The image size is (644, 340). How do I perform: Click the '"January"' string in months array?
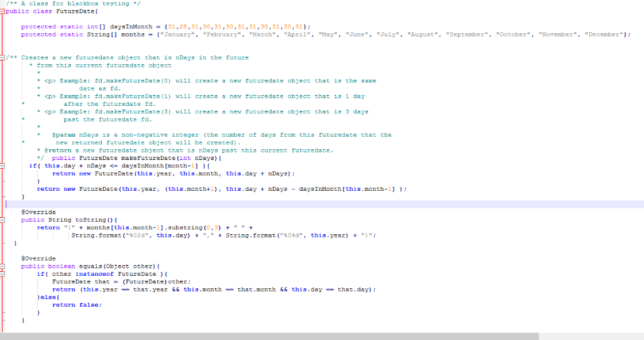point(177,35)
